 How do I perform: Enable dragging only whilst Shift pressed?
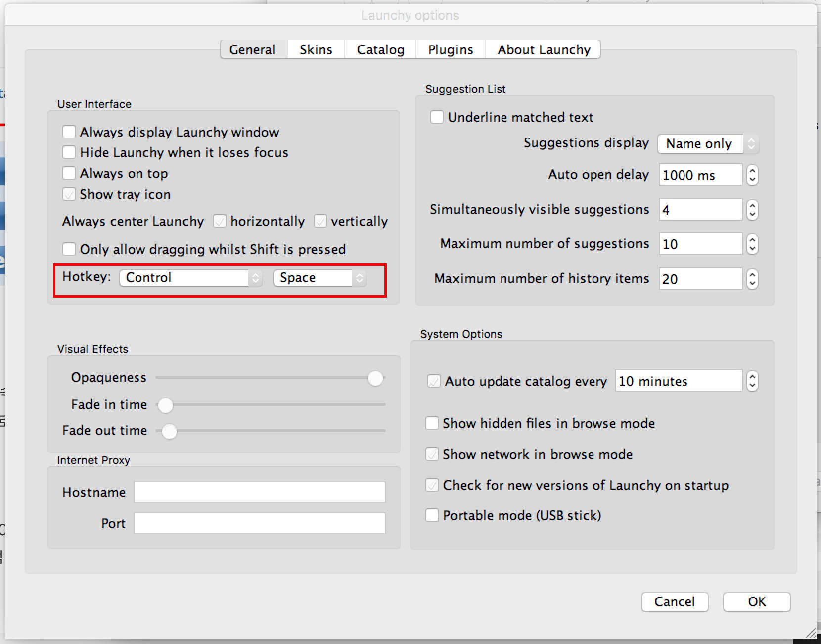click(69, 249)
